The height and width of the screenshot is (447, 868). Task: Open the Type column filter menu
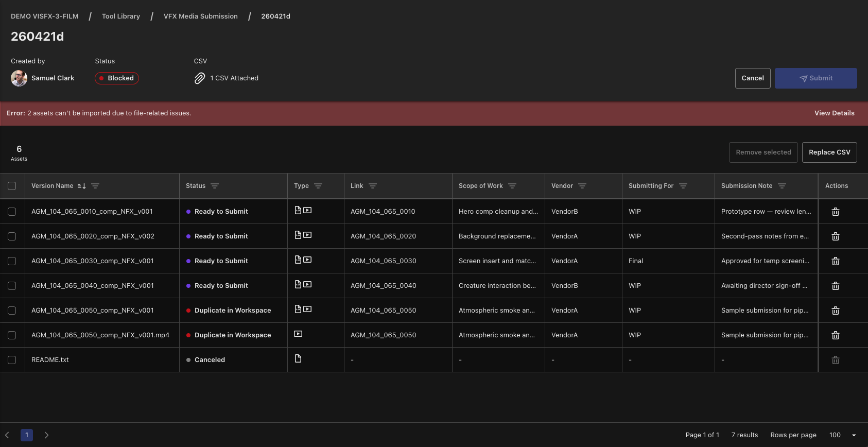318,186
